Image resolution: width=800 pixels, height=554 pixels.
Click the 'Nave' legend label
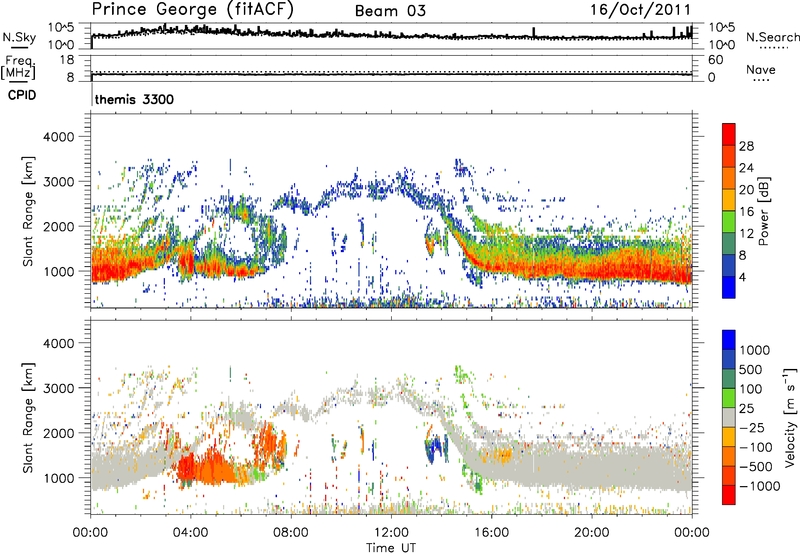[761, 69]
